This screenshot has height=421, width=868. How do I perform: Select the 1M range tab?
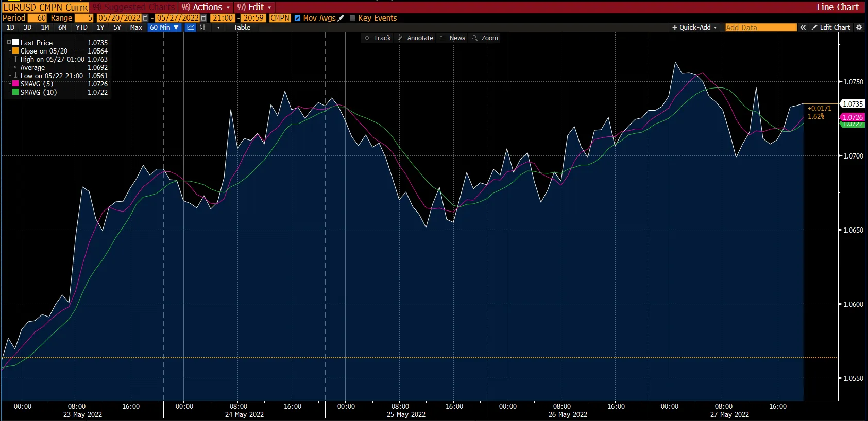[x=45, y=27]
